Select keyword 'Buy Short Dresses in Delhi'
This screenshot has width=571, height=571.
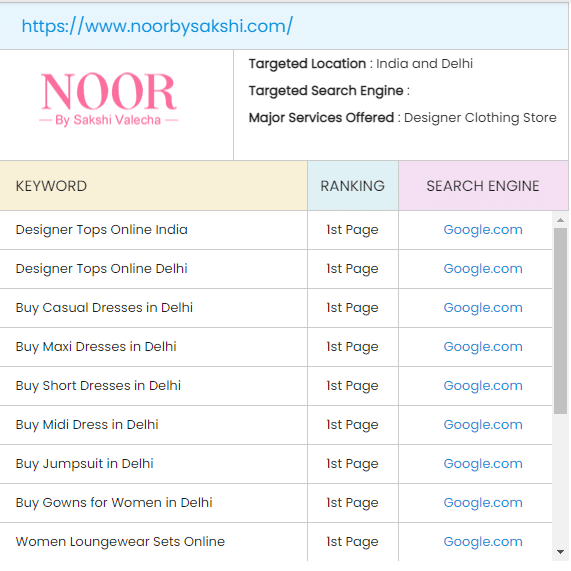click(98, 386)
